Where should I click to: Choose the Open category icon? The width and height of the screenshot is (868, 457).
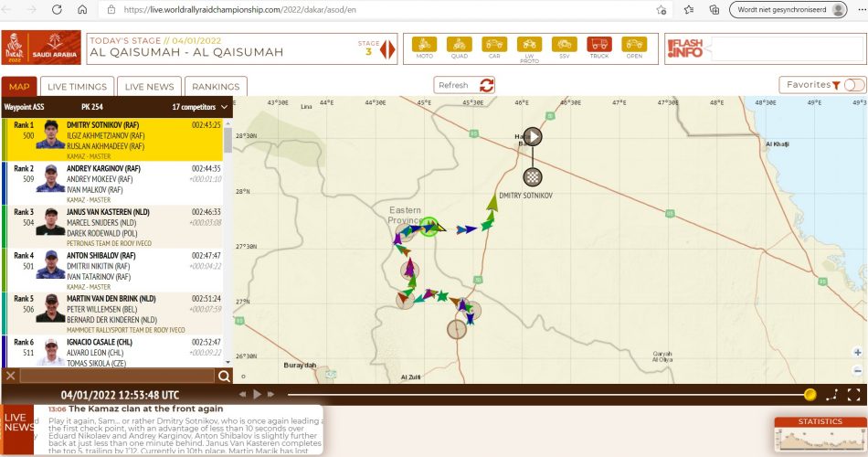pos(634,47)
